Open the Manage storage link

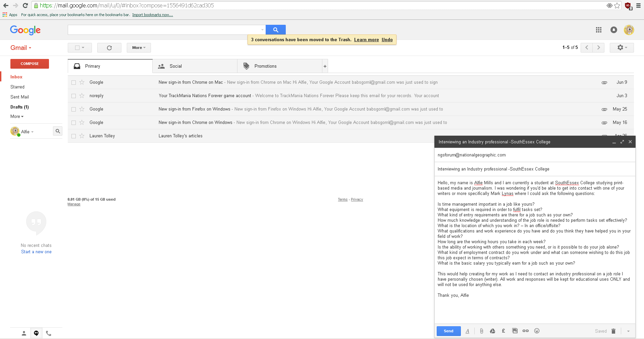(74, 204)
